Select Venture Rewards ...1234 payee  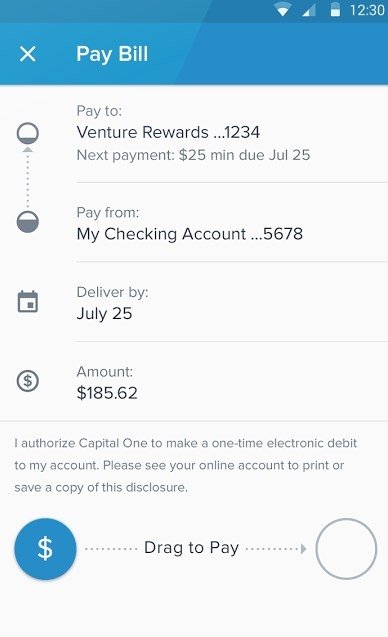click(168, 132)
